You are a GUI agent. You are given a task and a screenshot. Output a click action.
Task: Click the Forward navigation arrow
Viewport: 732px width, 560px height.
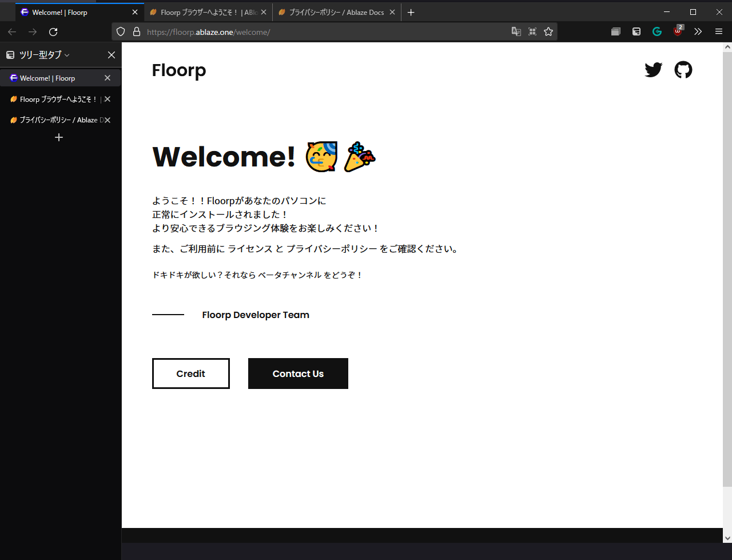click(33, 32)
